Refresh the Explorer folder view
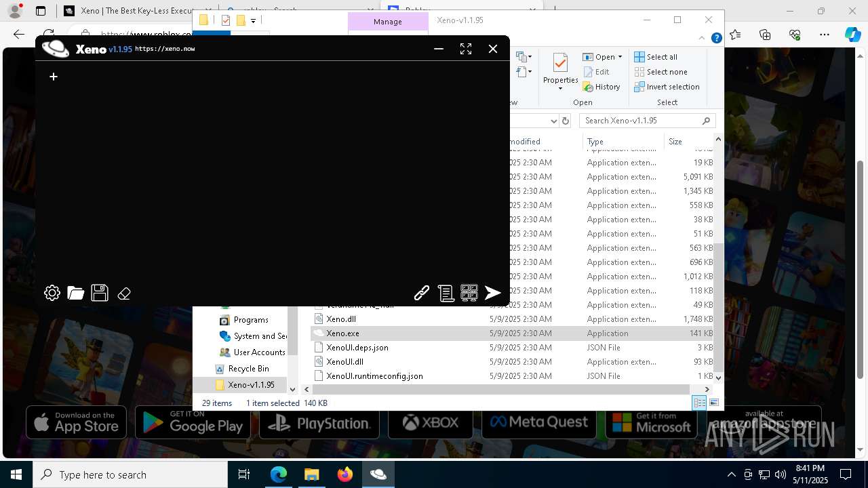Viewport: 868px width, 488px height. pos(566,121)
